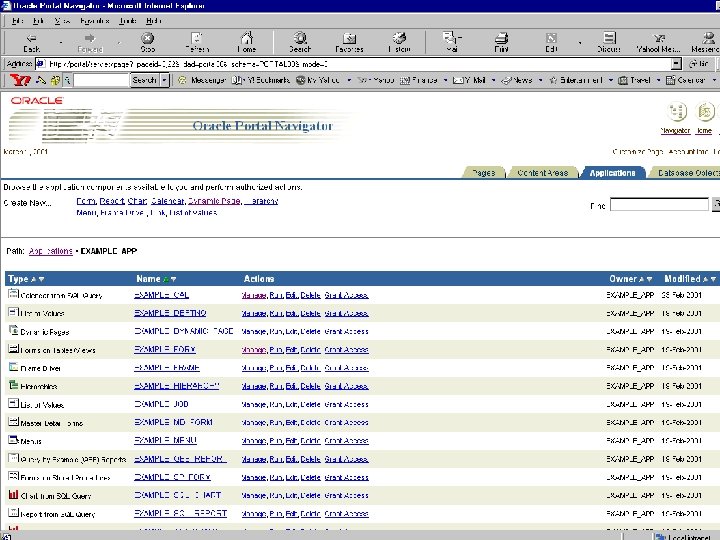The width and height of the screenshot is (720, 540).
Task: Follow the Applications link in the Path
Action: (51, 251)
